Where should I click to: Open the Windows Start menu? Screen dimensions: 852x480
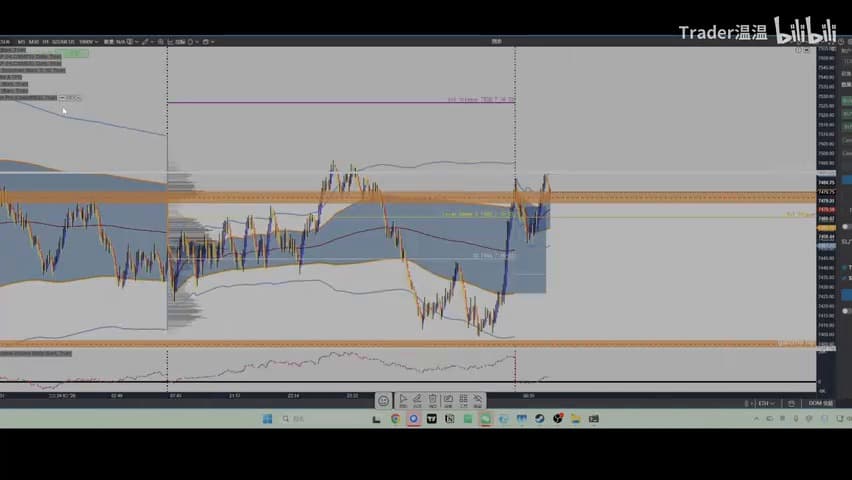point(267,419)
